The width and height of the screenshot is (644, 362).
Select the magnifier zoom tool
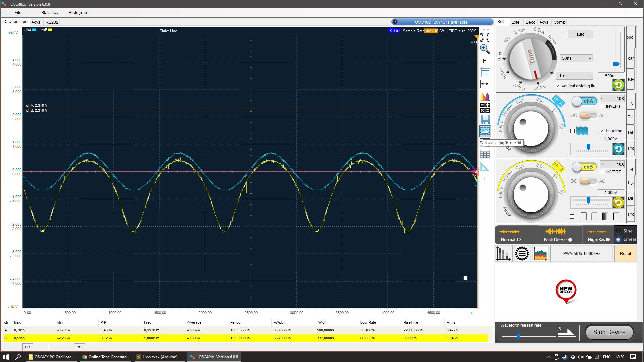485,49
